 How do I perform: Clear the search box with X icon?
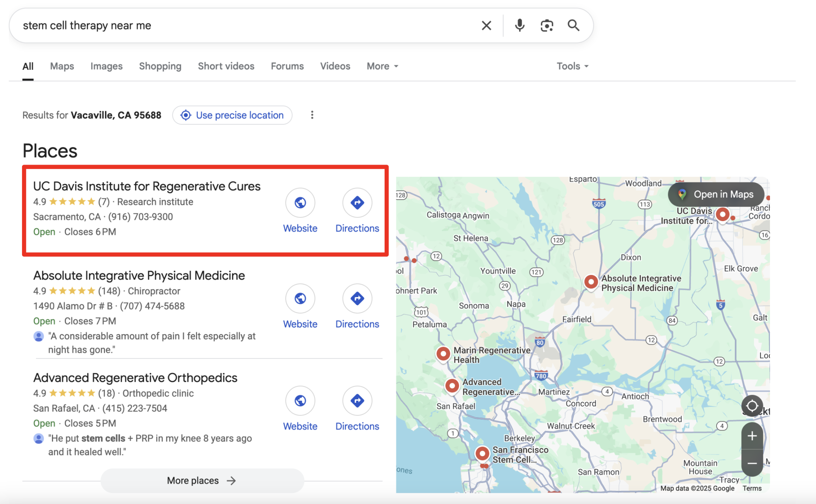click(x=486, y=26)
